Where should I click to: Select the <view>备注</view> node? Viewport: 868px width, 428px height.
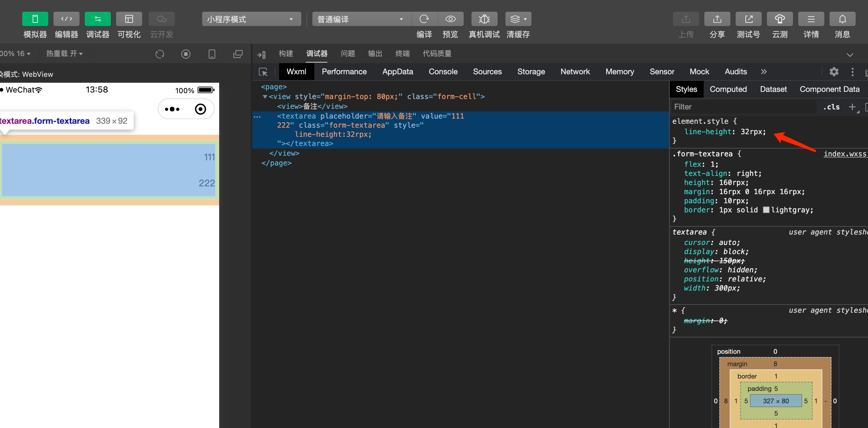pos(312,106)
